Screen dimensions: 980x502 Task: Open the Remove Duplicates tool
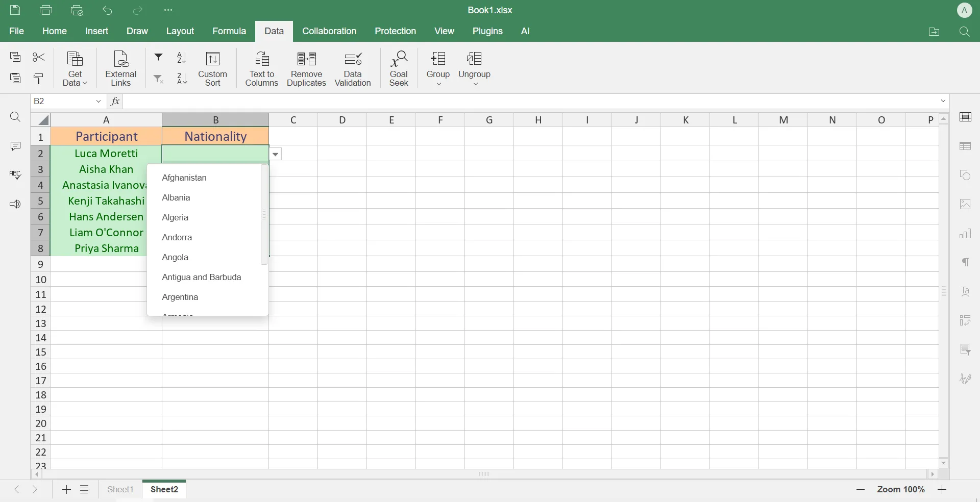click(x=306, y=68)
